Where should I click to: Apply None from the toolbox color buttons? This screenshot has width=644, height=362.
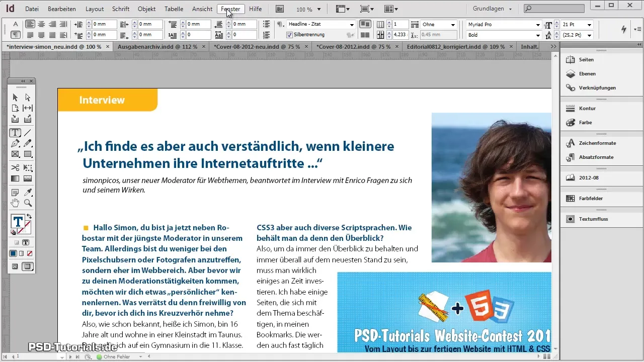pos(30,253)
